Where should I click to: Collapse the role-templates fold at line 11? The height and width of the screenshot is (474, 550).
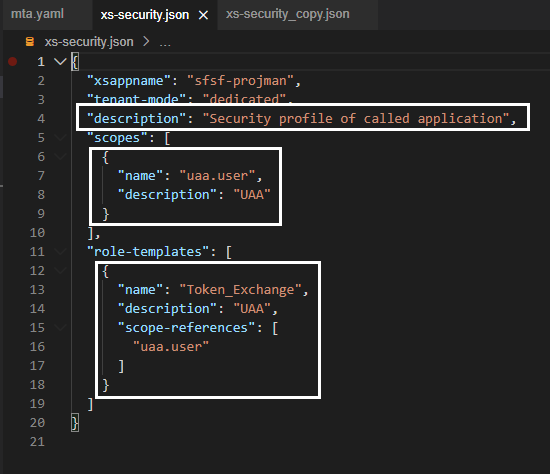pos(60,252)
